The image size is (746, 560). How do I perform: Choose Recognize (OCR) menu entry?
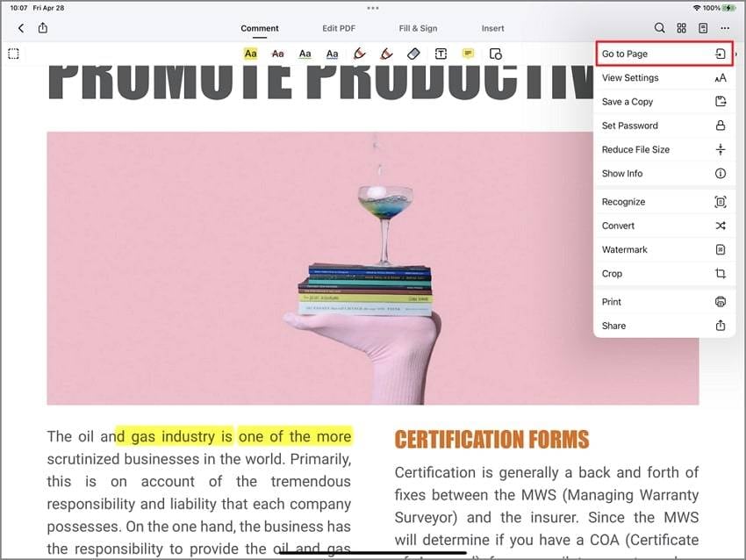[664, 202]
